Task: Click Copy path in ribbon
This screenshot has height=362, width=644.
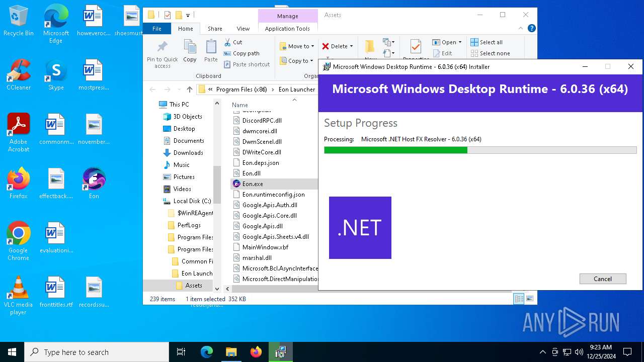Action: point(242,53)
